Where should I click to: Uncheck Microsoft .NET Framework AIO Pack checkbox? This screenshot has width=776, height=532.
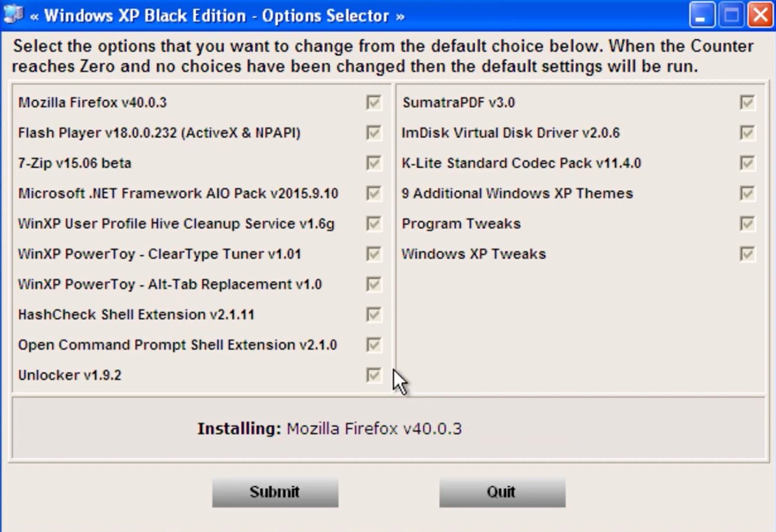373,193
